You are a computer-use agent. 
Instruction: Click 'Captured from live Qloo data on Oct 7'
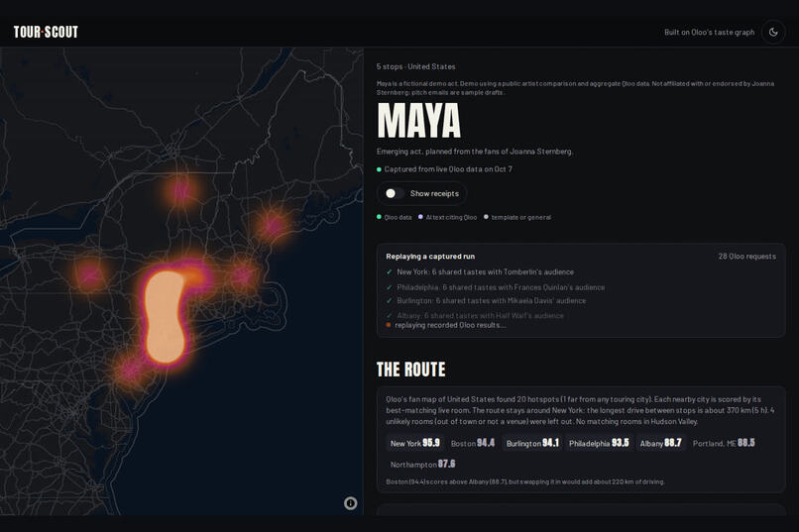[448, 169]
